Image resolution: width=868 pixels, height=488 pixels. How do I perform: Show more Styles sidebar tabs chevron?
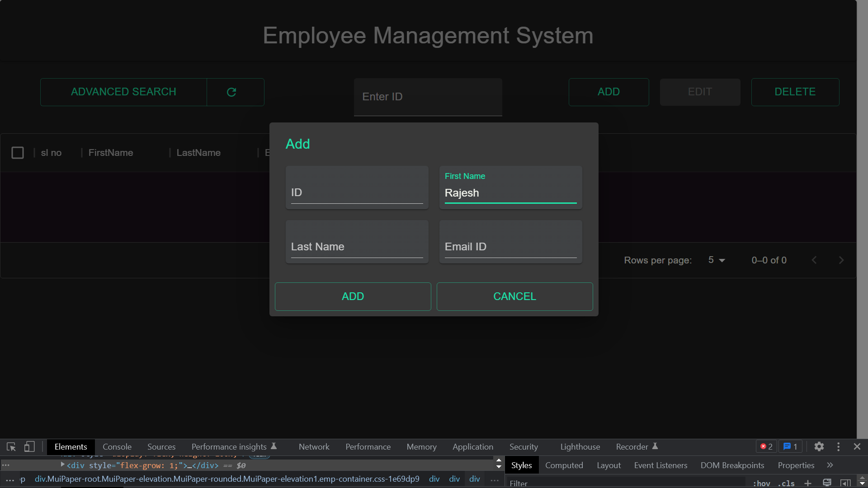[830, 465]
